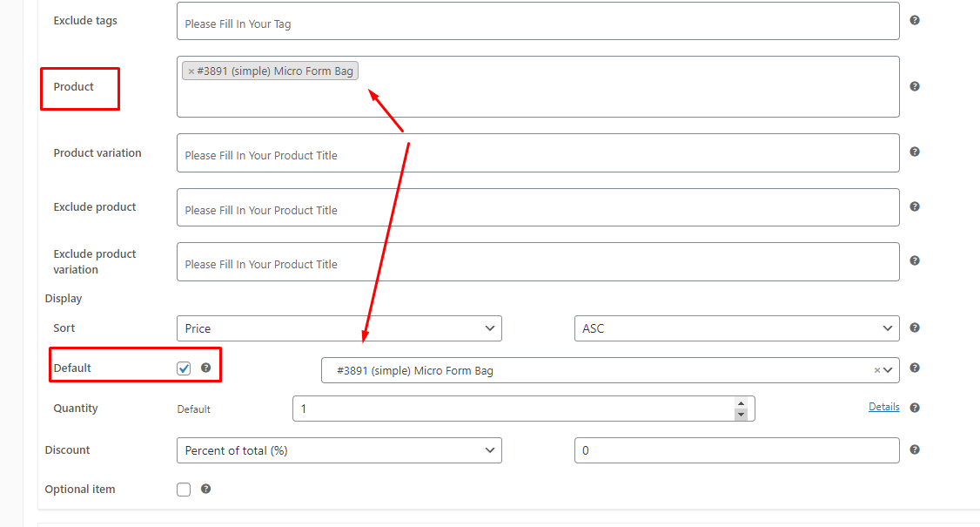Open the ASC sort order dropdown
The image size is (980, 527).
click(x=736, y=328)
